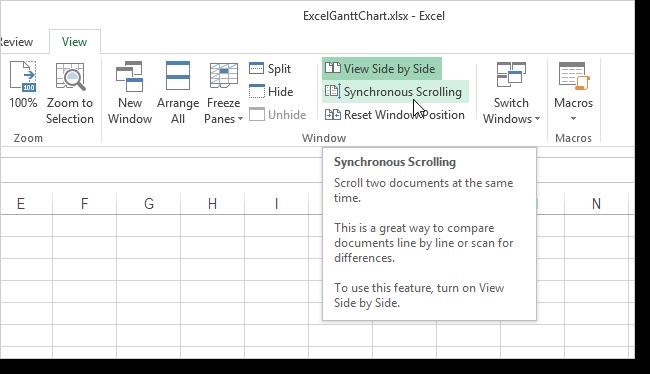Screen dimensions: 650x374
Task: Click the Unhide window icon
Action: (257, 114)
